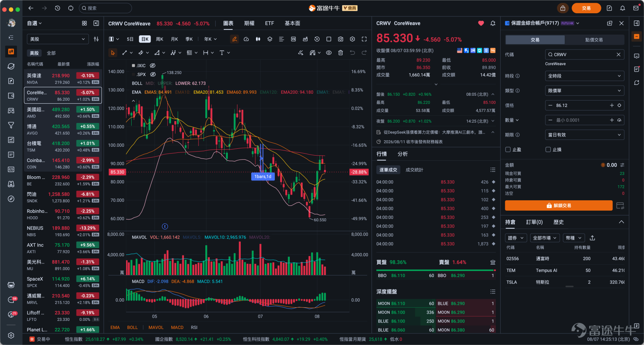
Task: Open the 基本面 fundamentals tab
Action: (292, 23)
